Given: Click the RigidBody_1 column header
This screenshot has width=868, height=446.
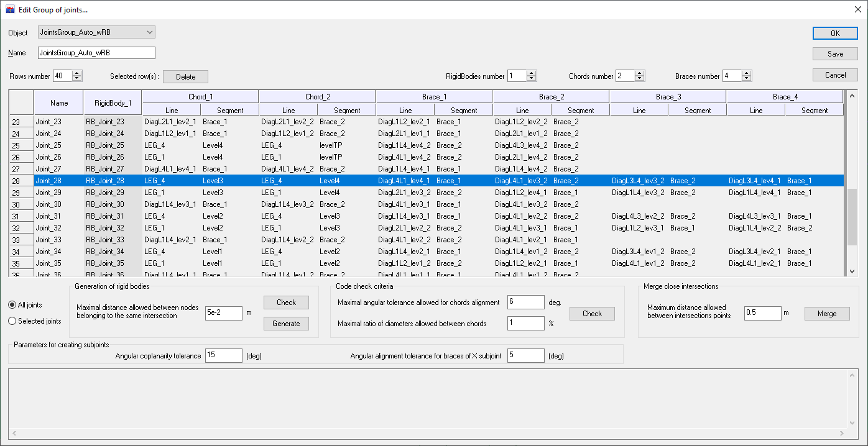Looking at the screenshot, I should coord(113,103).
